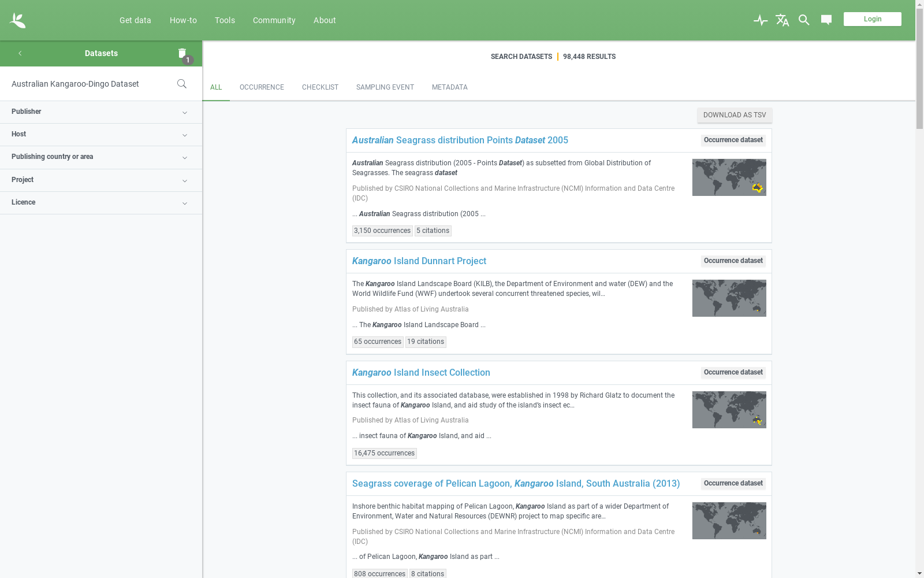Click the page vertical scrollbar thumb
Viewport: 924px width, 578px height.
919,68
